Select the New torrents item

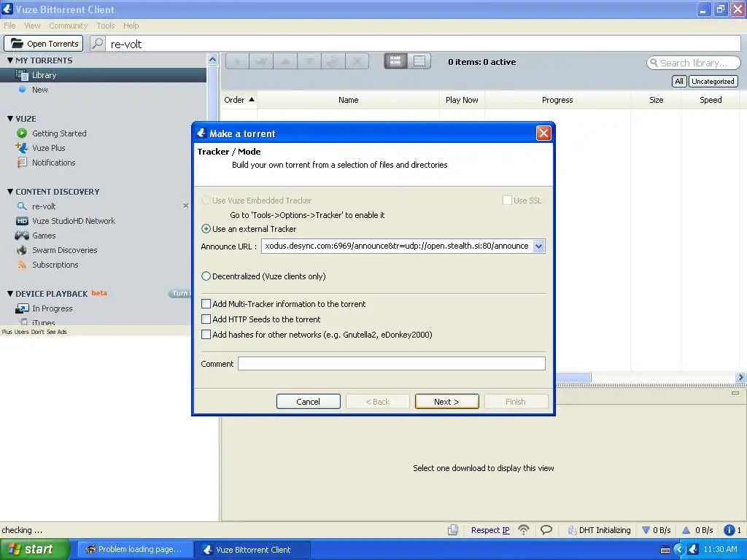[39, 90]
